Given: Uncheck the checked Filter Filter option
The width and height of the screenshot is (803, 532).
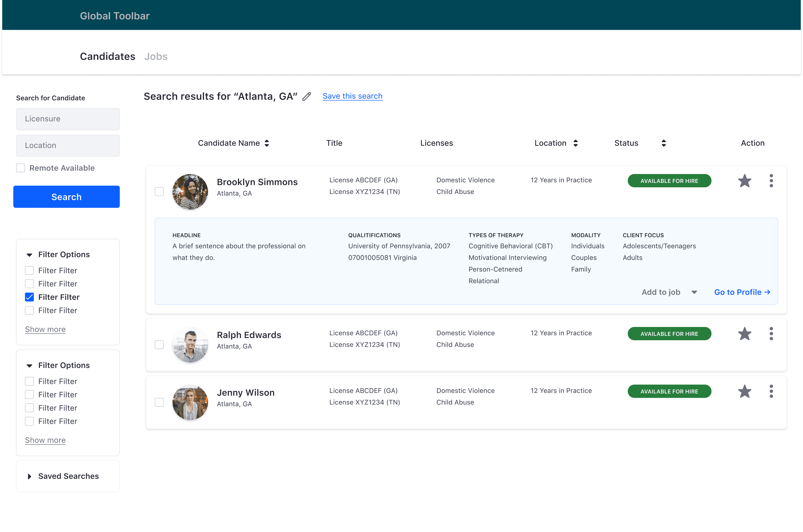Looking at the screenshot, I should pyautogui.click(x=30, y=297).
